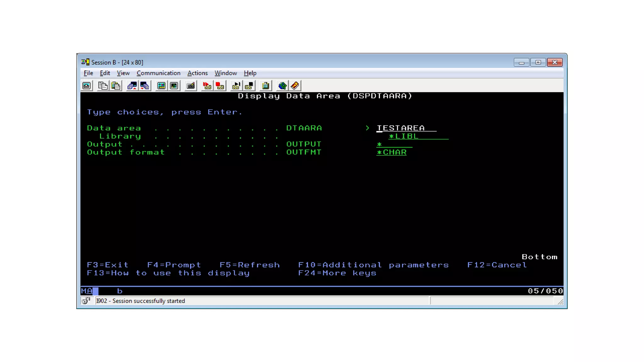
Task: Click F12=Cancel key label
Action: pos(497,265)
